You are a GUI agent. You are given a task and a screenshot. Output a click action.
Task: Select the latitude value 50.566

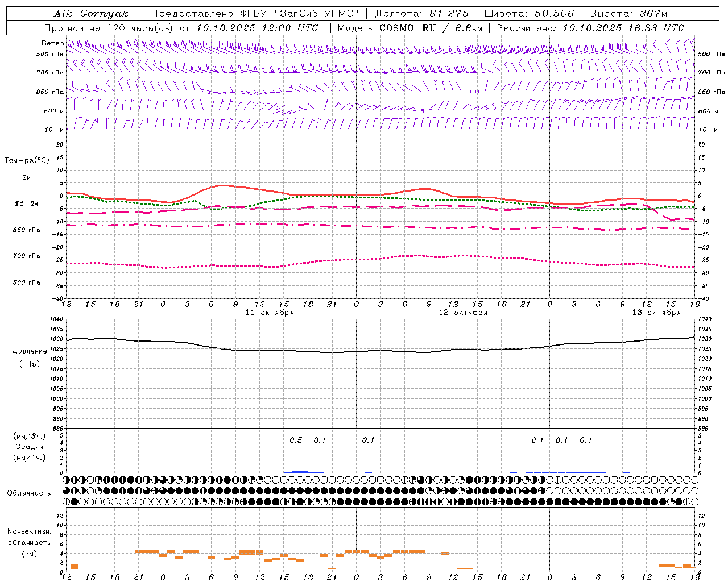(x=554, y=14)
